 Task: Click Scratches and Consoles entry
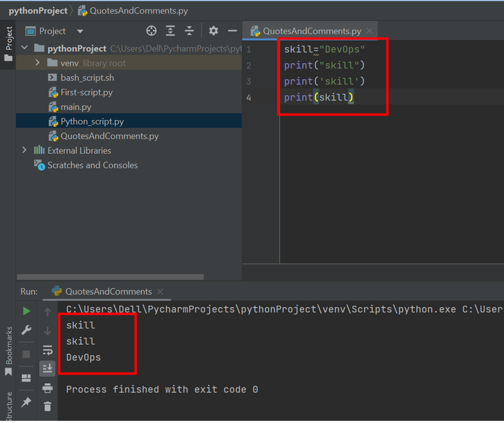[91, 165]
